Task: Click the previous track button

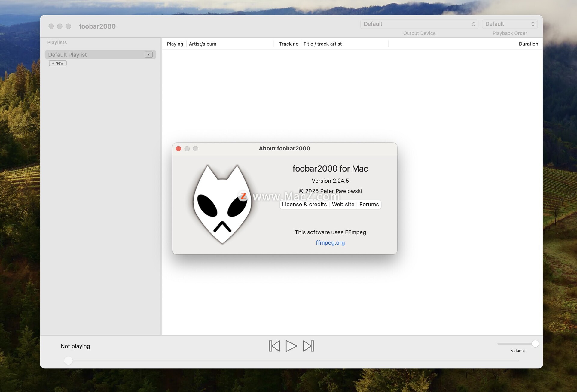Action: point(274,346)
